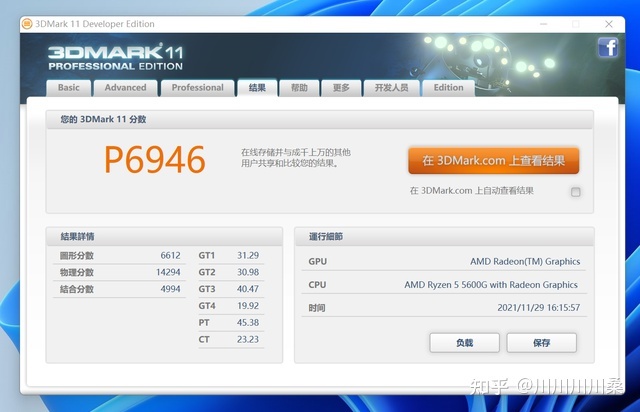The height and width of the screenshot is (412, 640).
Task: Select the Edition tab
Action: click(x=449, y=88)
